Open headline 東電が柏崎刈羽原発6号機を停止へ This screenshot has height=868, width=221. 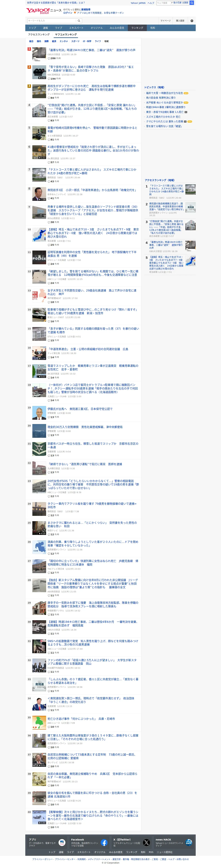coord(92,129)
